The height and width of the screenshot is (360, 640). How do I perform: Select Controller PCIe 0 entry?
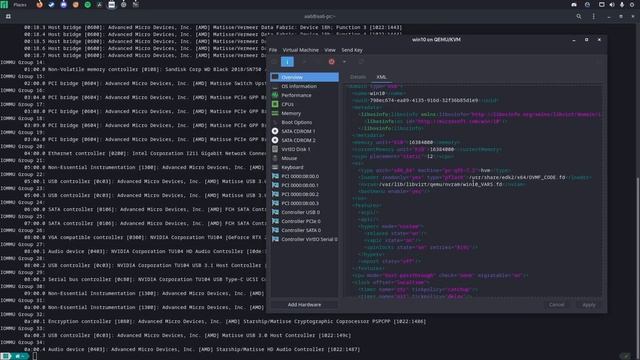coord(304,221)
